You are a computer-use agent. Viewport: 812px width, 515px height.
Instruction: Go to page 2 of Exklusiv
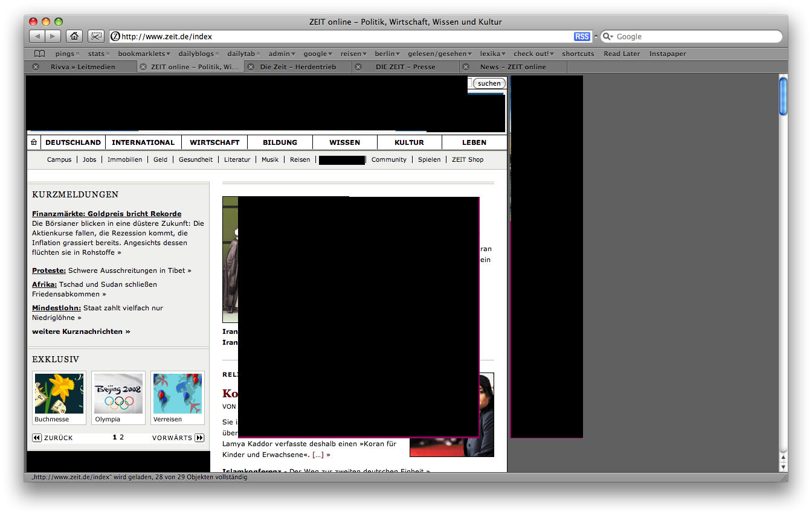click(121, 438)
